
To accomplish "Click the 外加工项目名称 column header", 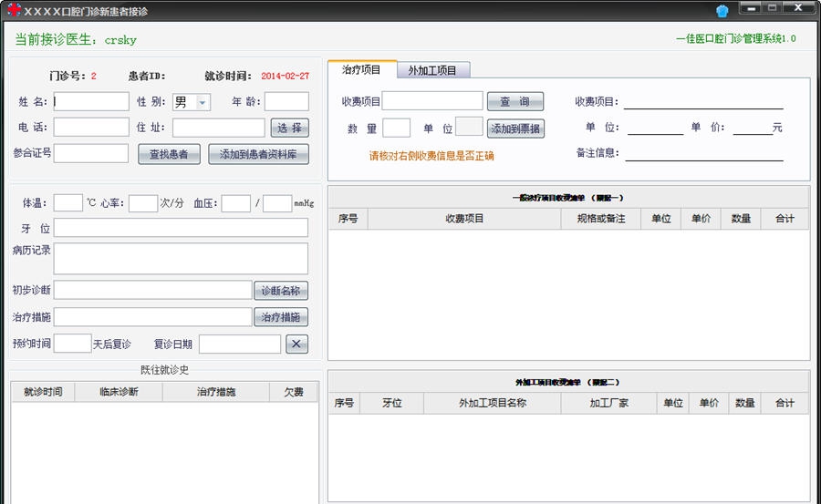I will pyautogui.click(x=493, y=403).
